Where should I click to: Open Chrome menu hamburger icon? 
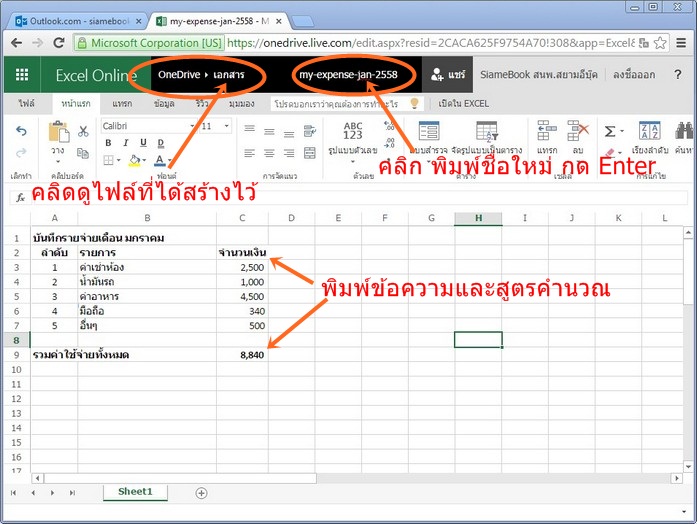coord(681,43)
